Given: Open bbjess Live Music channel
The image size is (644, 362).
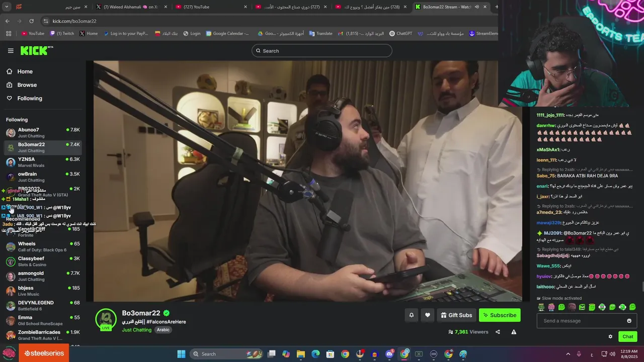Looking at the screenshot, I should pos(43,291).
